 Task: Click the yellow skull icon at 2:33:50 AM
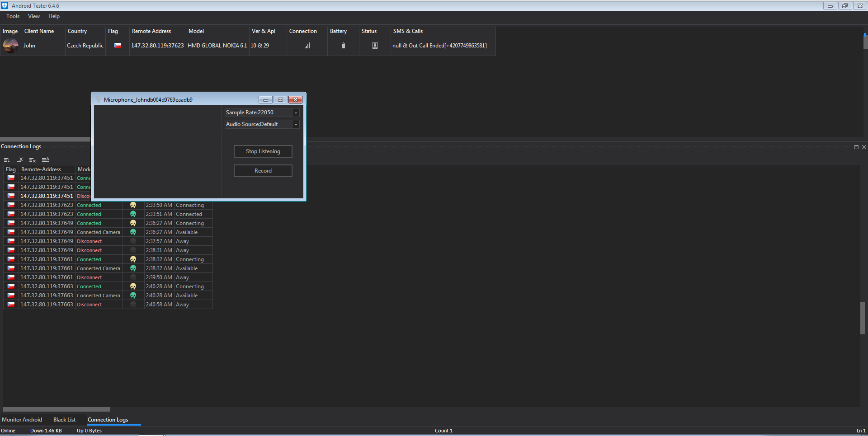(133, 205)
